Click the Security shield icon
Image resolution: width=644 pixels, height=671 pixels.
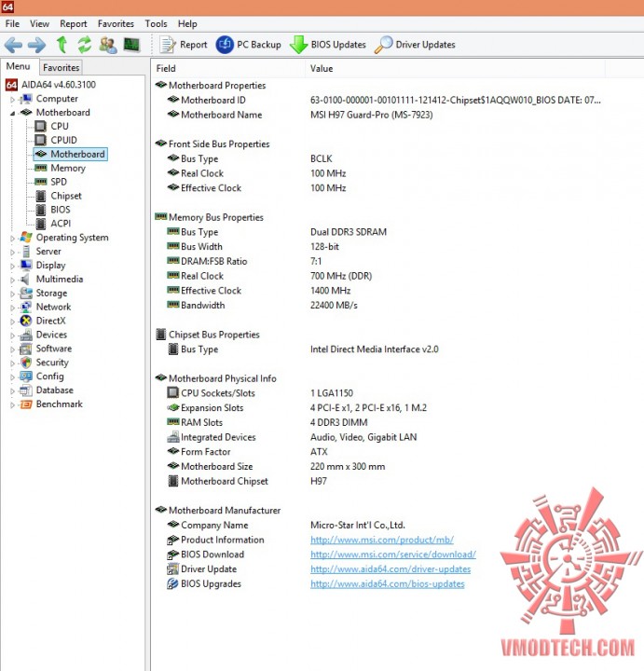pyautogui.click(x=26, y=363)
